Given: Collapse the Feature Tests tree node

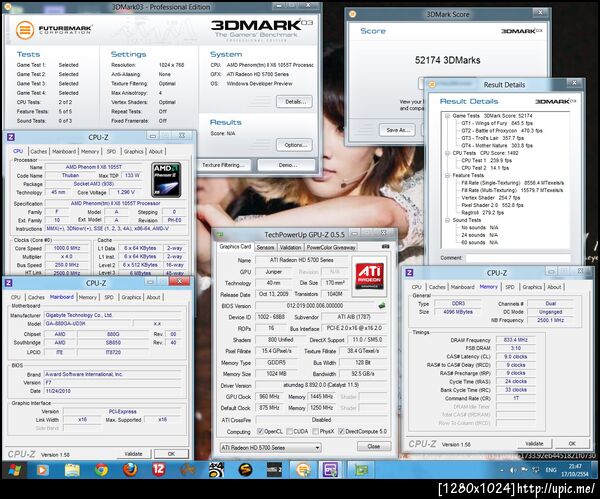Looking at the screenshot, I should (x=447, y=175).
